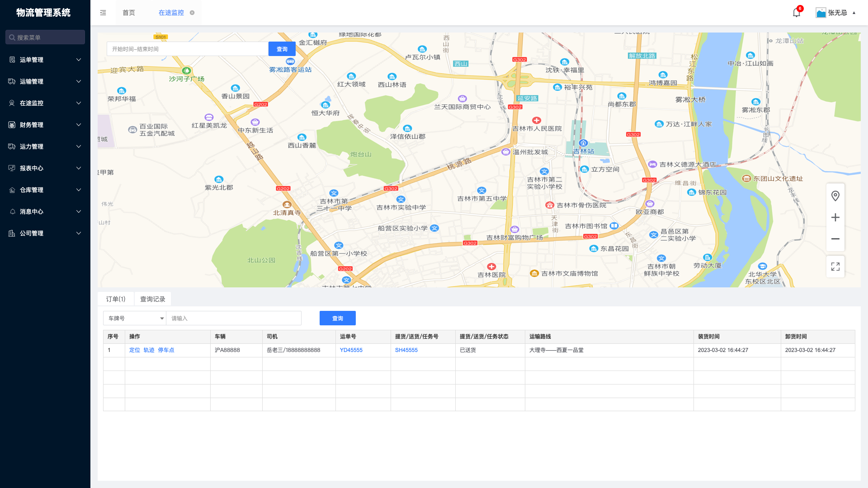Click the 运输管理 truck icon
This screenshot has width=868, height=488.
tap(12, 81)
